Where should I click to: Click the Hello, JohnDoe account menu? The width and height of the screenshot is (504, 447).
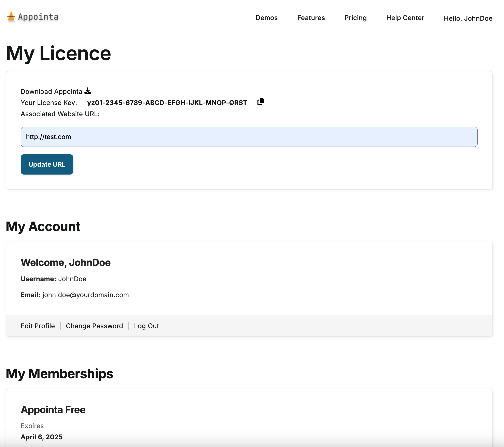[x=468, y=18]
